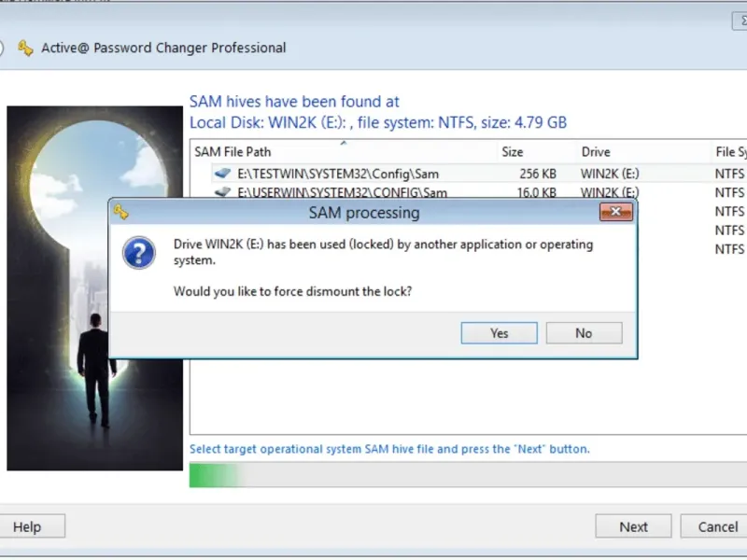
Task: Click the key icon beside Active@ Password Changer Professional
Action: pyautogui.click(x=25, y=49)
